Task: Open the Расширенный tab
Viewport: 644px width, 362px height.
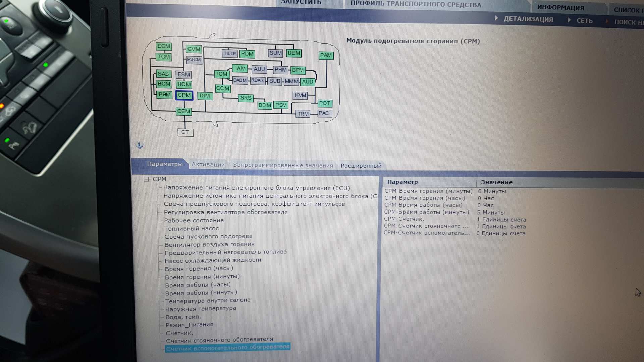Action: (361, 166)
